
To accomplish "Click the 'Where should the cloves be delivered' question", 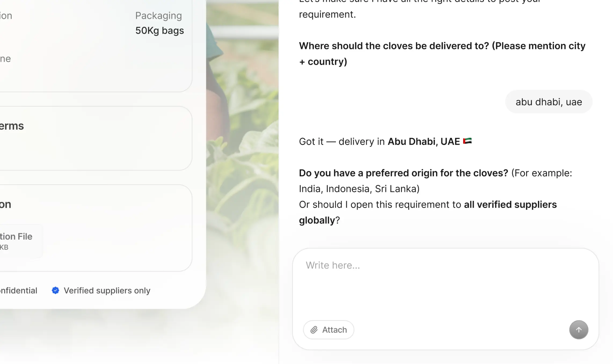I will [442, 46].
